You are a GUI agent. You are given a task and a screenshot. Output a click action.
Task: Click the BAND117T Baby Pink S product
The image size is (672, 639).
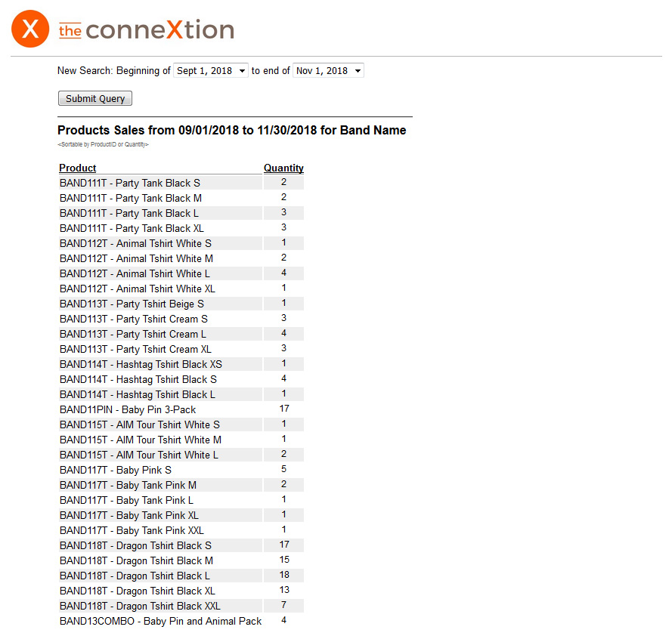point(116,470)
